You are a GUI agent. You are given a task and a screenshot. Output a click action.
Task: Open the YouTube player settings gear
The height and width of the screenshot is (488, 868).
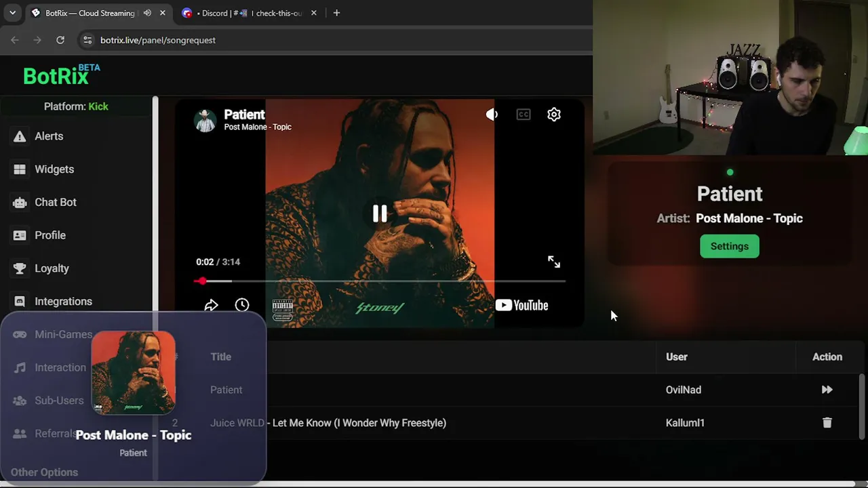point(554,115)
